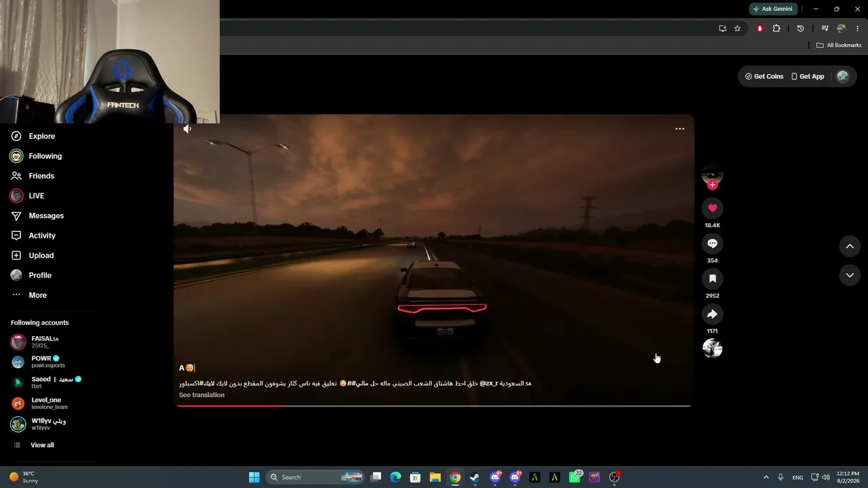The width and height of the screenshot is (868, 488).
Task: Toggle the bookmark save icon on the video
Action: (712, 279)
